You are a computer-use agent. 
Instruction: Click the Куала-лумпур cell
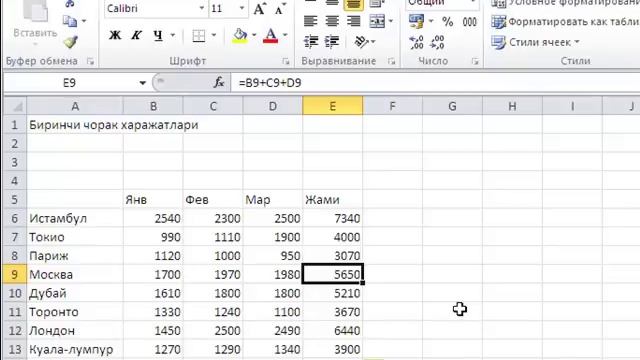click(x=75, y=349)
